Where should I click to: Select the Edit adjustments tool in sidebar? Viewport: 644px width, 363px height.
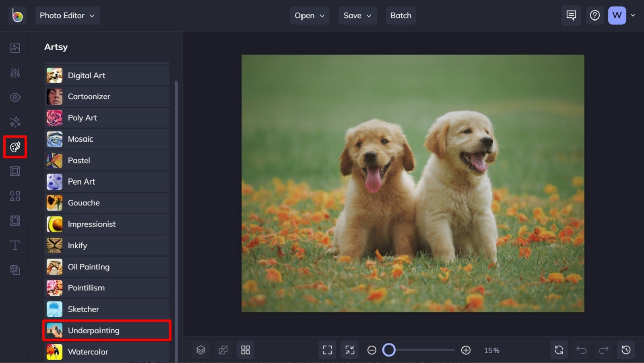15,73
